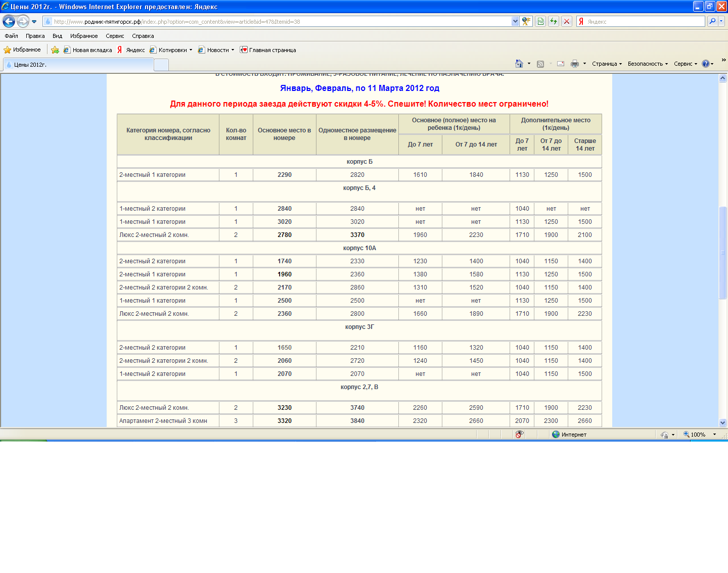728x573 pixels.
Task: Open the Справка menu
Action: pos(143,36)
